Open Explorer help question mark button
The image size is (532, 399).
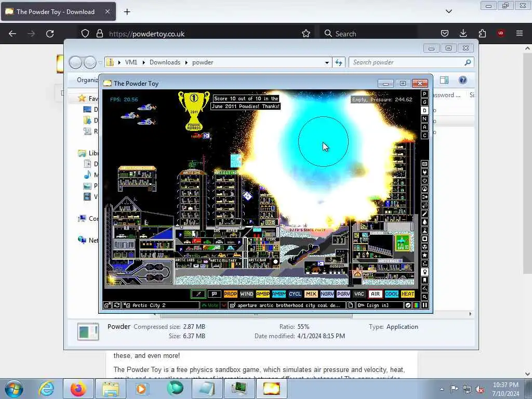(x=462, y=80)
